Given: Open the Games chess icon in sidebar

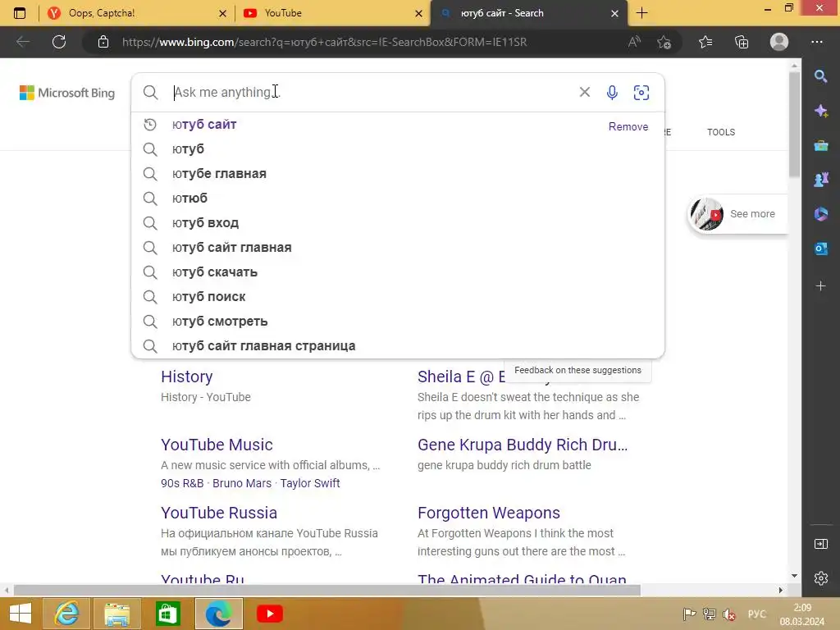Looking at the screenshot, I should pyautogui.click(x=820, y=180).
